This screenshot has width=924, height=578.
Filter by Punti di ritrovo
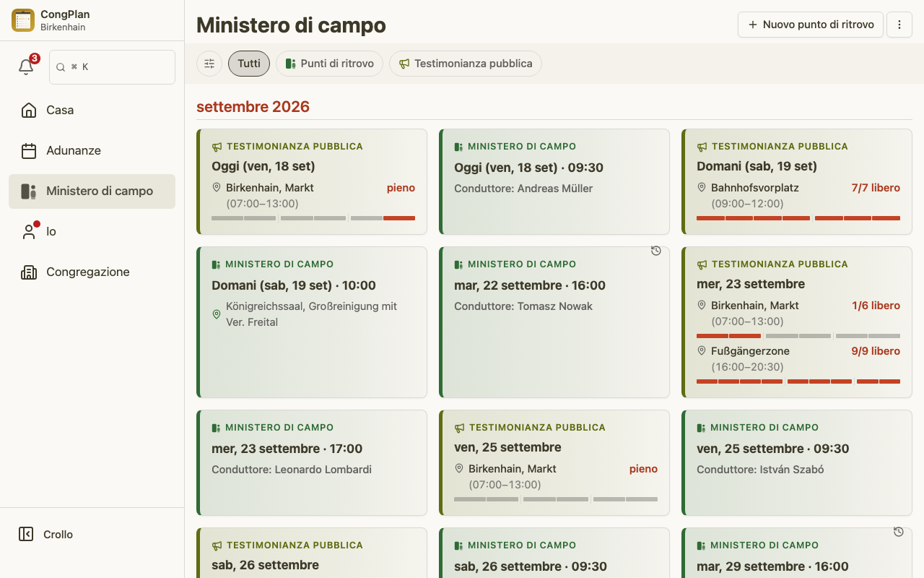(329, 64)
